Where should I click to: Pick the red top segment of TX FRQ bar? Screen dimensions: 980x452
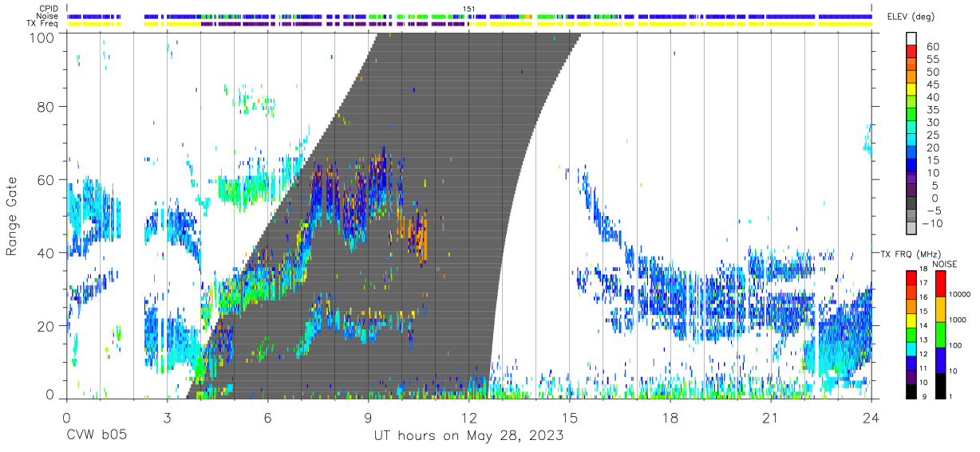coord(911,277)
